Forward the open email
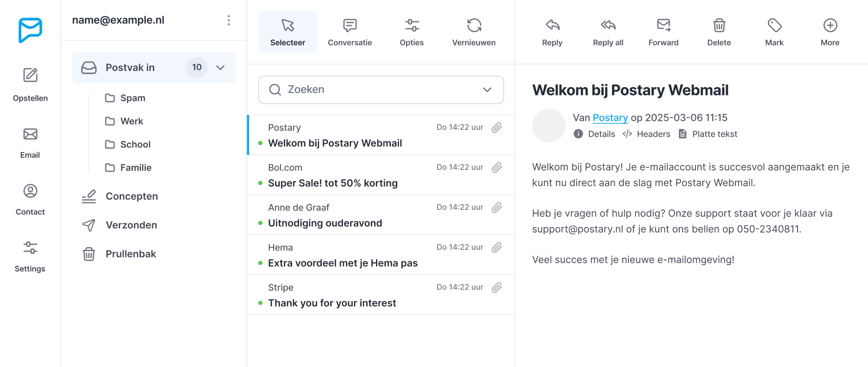 [x=664, y=25]
